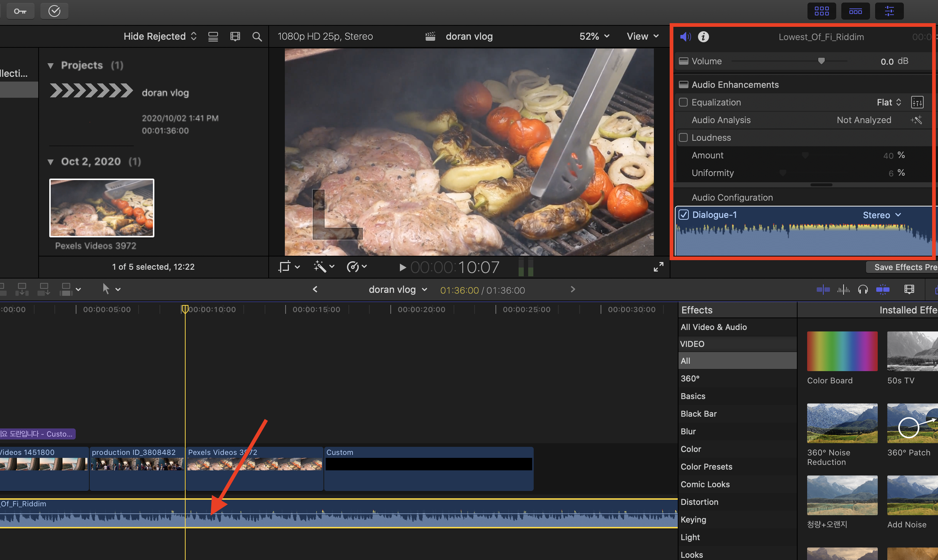Screen dimensions: 938x560
Task: Enable the Equalization checkbox
Action: [683, 102]
